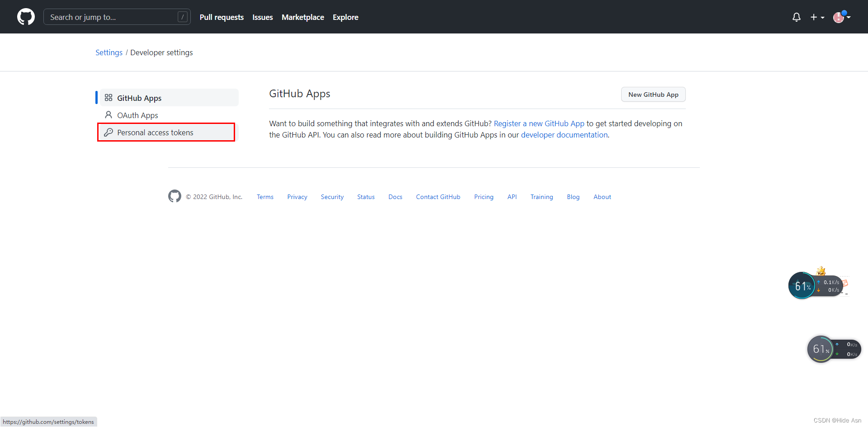Image resolution: width=868 pixels, height=427 pixels.
Task: Open the API footer link
Action: coord(512,197)
